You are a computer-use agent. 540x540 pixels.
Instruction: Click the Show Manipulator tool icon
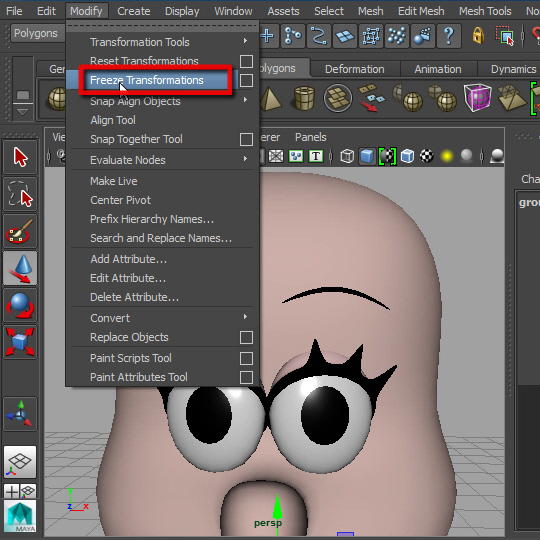click(x=20, y=414)
